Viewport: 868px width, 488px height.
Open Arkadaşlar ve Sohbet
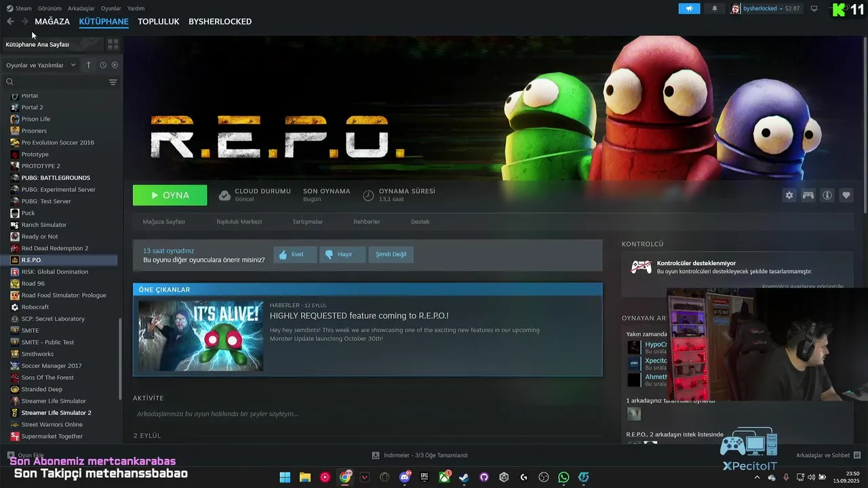pyautogui.click(x=828, y=455)
